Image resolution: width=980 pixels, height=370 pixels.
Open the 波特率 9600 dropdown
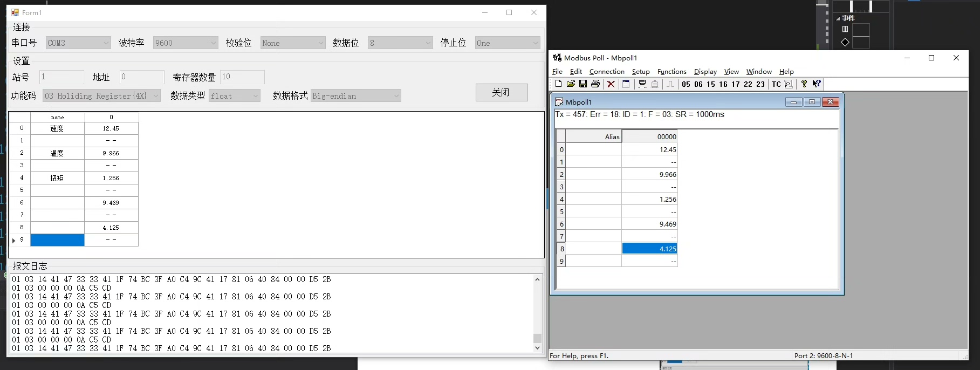tap(185, 43)
